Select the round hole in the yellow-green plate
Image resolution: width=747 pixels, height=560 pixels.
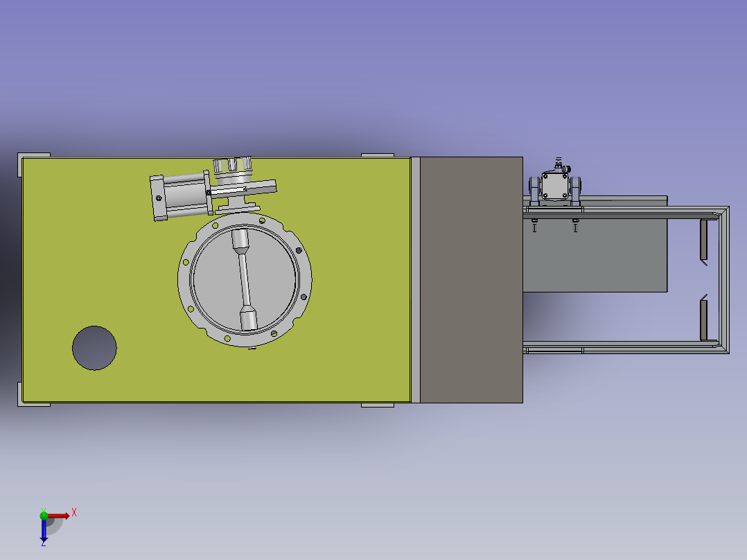(x=94, y=348)
